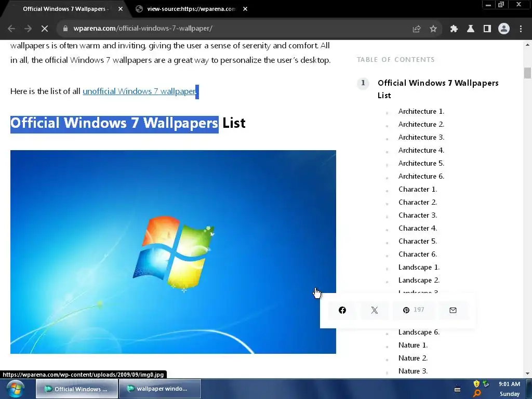Open Chrome Labs flask icon
The width and height of the screenshot is (532, 399).
click(x=471, y=29)
